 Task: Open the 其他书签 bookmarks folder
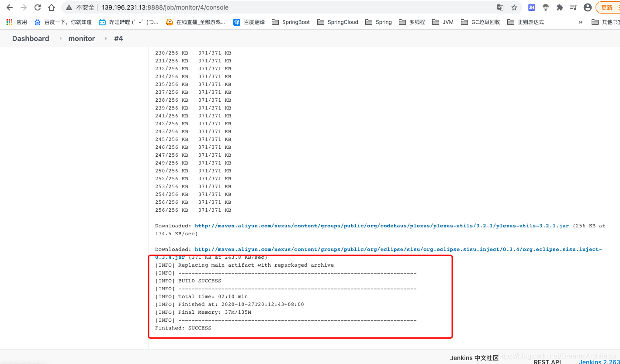606,22
